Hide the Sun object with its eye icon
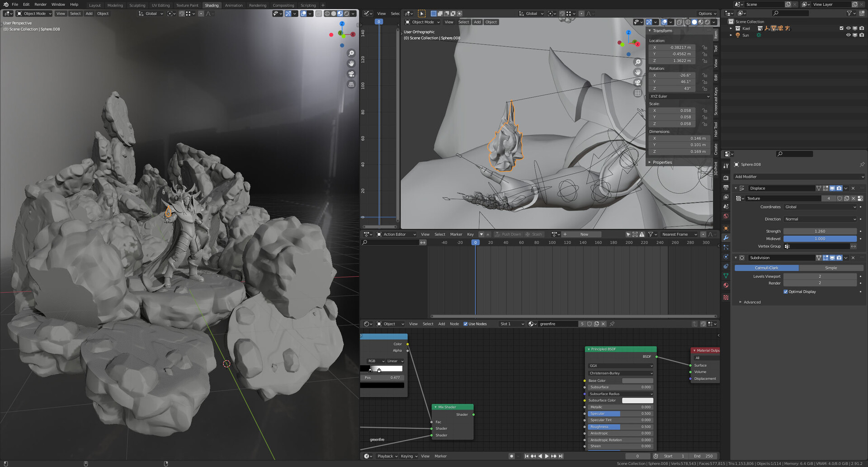The width and height of the screenshot is (868, 467). click(848, 35)
